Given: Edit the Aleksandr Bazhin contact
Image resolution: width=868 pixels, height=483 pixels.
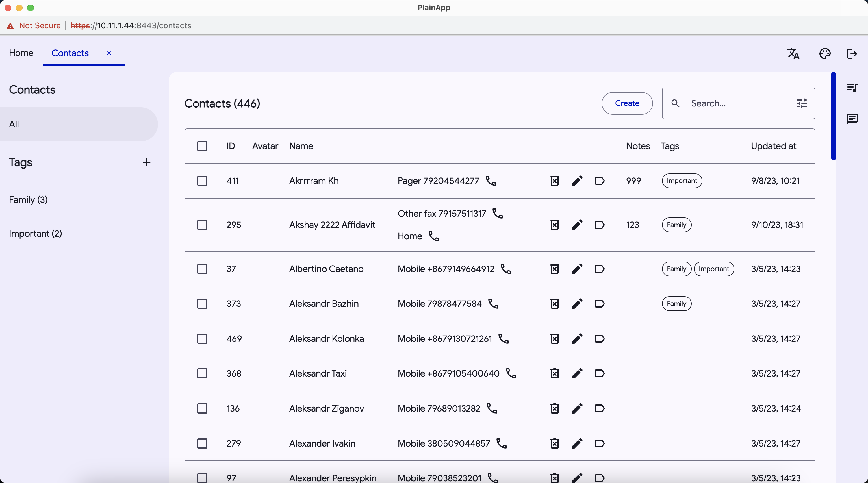Looking at the screenshot, I should point(577,303).
